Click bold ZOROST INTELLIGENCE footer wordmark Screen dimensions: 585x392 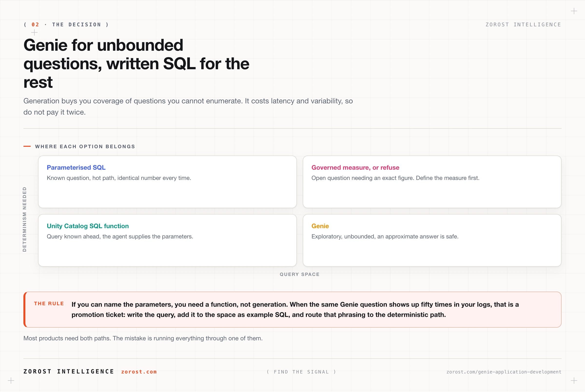[x=69, y=372]
